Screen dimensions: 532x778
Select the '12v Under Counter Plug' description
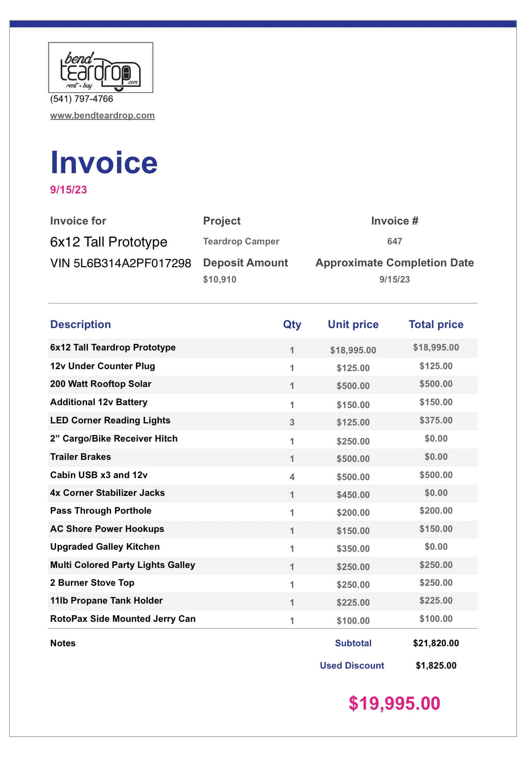pos(102,366)
